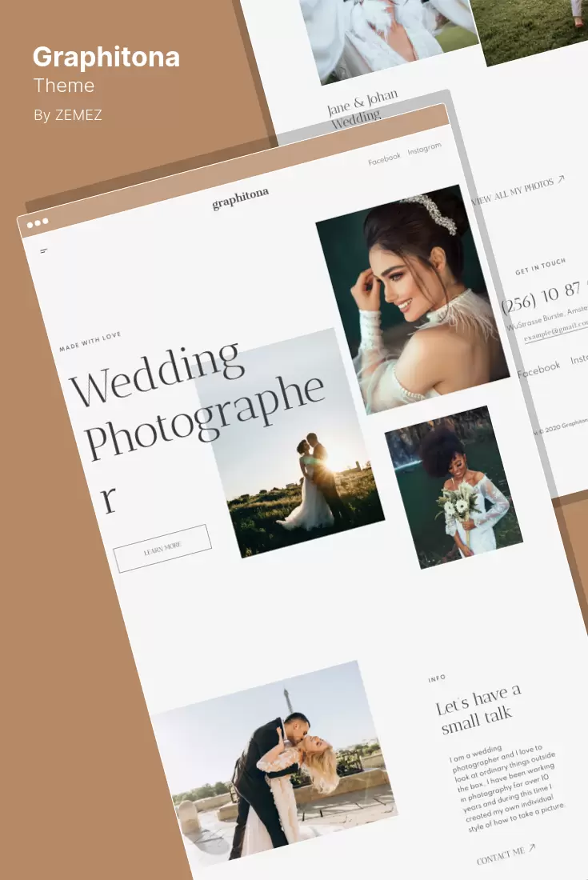Click the photographer bio paragraph
The height and width of the screenshot is (880, 588).
(506, 788)
